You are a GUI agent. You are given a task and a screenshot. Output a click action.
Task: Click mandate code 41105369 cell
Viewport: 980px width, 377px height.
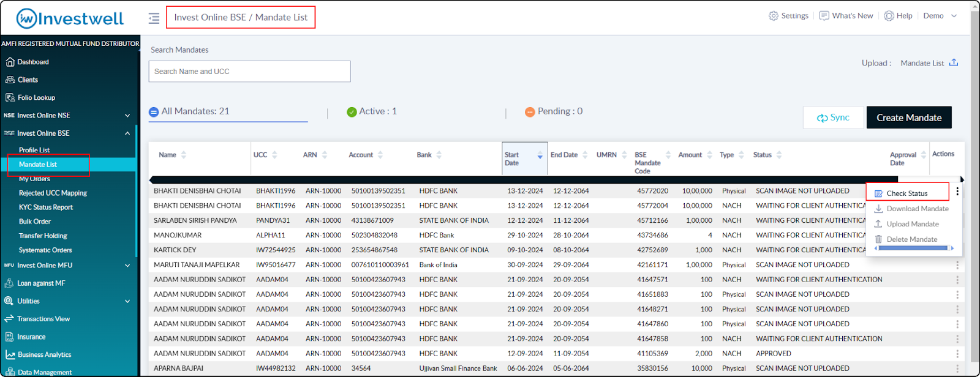click(x=652, y=354)
